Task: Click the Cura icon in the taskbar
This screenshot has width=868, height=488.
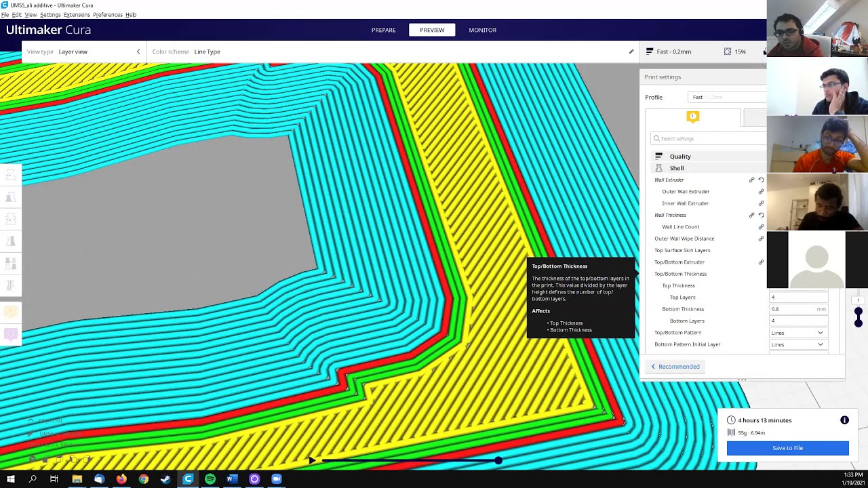Action: (x=188, y=479)
